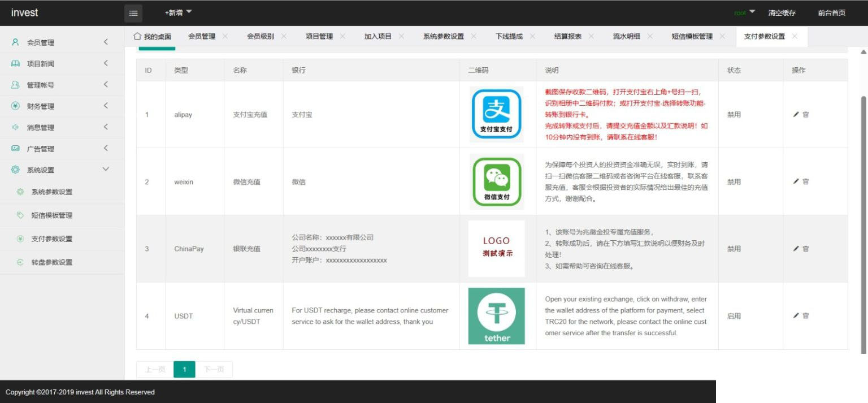Select 转盘参数设置 in the sidebar
Image resolution: width=868 pixels, height=403 pixels.
point(52,262)
